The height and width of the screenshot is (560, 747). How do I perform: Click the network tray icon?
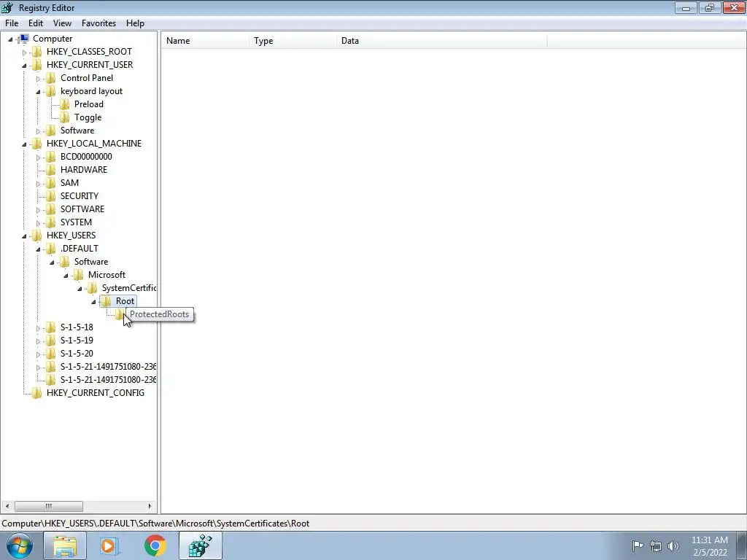656,545
